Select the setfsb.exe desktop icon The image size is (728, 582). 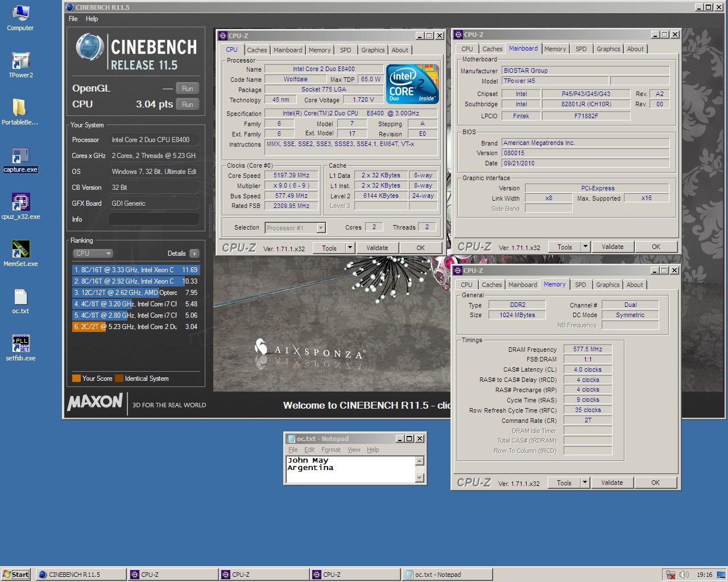(20, 348)
